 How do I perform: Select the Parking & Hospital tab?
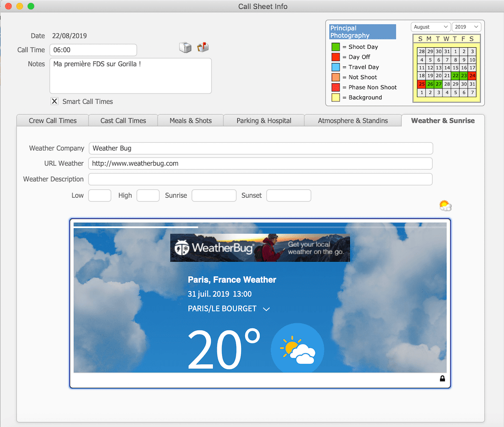click(264, 121)
